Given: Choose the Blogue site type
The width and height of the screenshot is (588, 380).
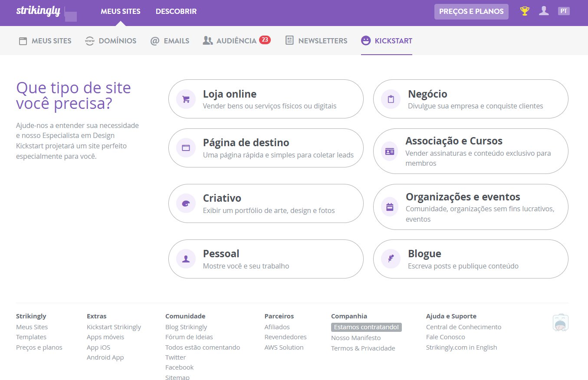Looking at the screenshot, I should point(470,259).
